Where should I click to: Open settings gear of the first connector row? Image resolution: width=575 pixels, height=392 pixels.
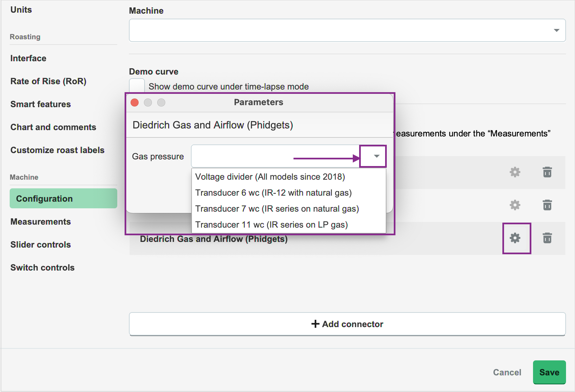click(x=515, y=172)
